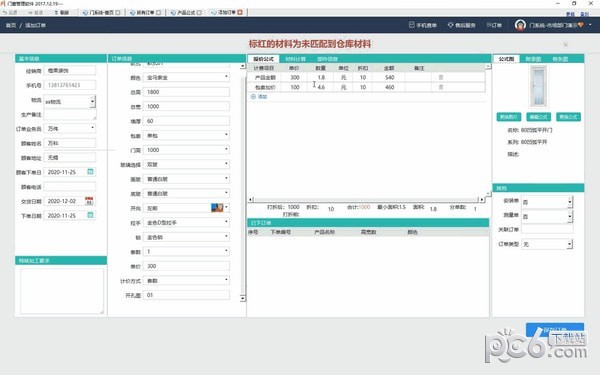
Task: Click the 编辑公式 button under the door image
Action: click(x=538, y=117)
